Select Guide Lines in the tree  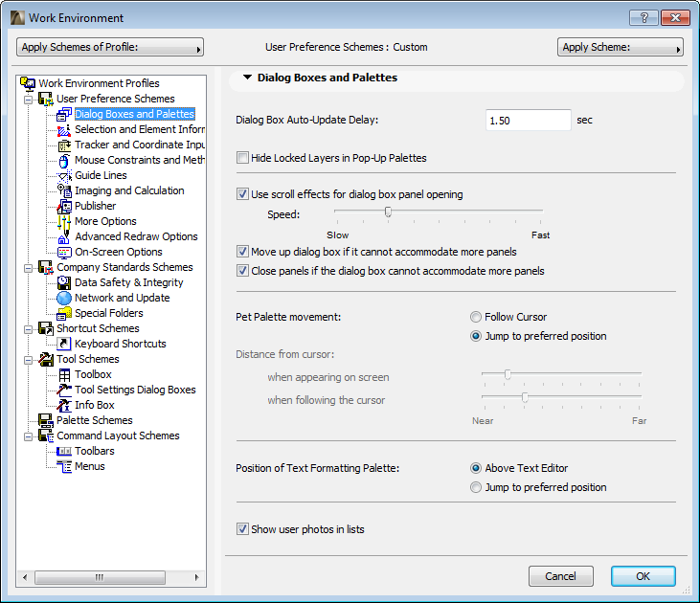click(x=101, y=175)
